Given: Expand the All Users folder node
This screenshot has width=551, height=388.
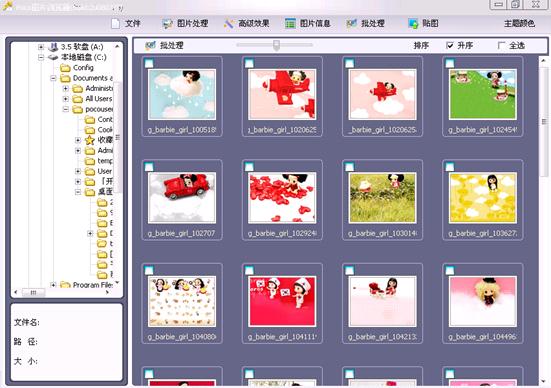Looking at the screenshot, I should click(66, 99).
